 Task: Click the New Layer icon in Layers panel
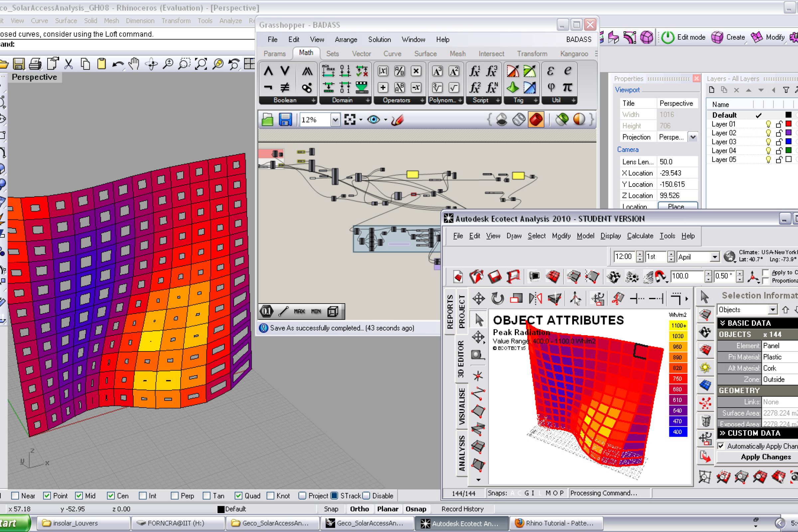(712, 90)
